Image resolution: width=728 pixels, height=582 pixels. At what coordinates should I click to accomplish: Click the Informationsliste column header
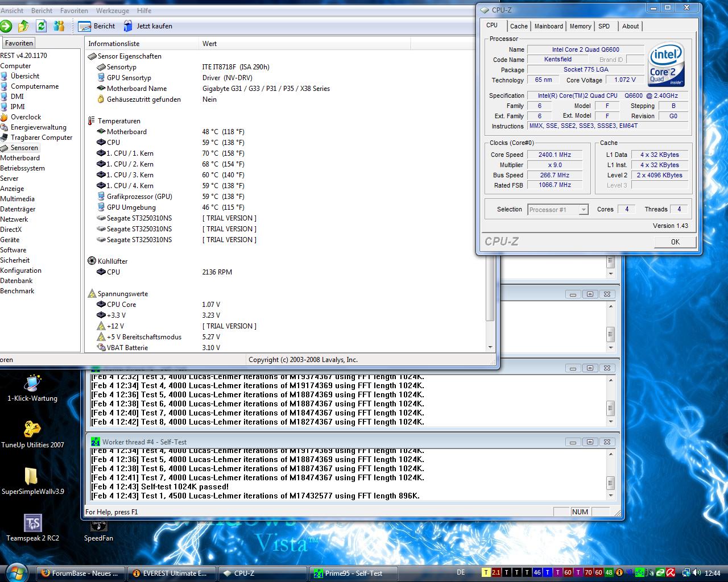(x=142, y=44)
